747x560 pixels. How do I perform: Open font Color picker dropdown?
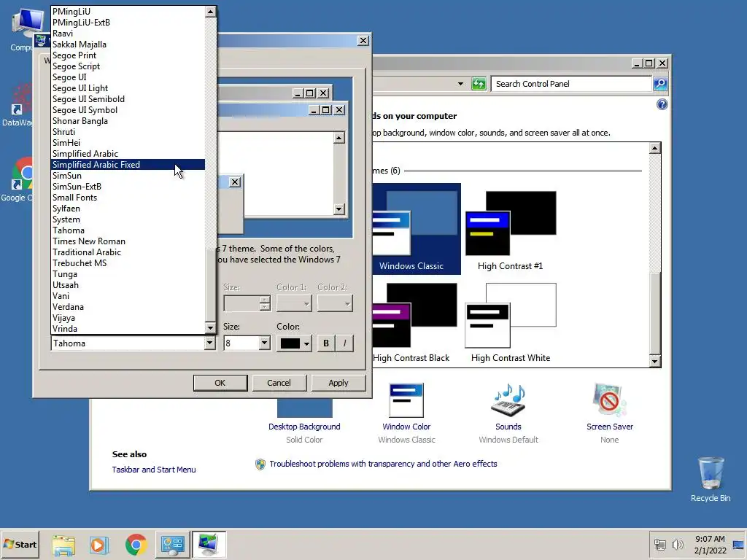click(x=294, y=343)
